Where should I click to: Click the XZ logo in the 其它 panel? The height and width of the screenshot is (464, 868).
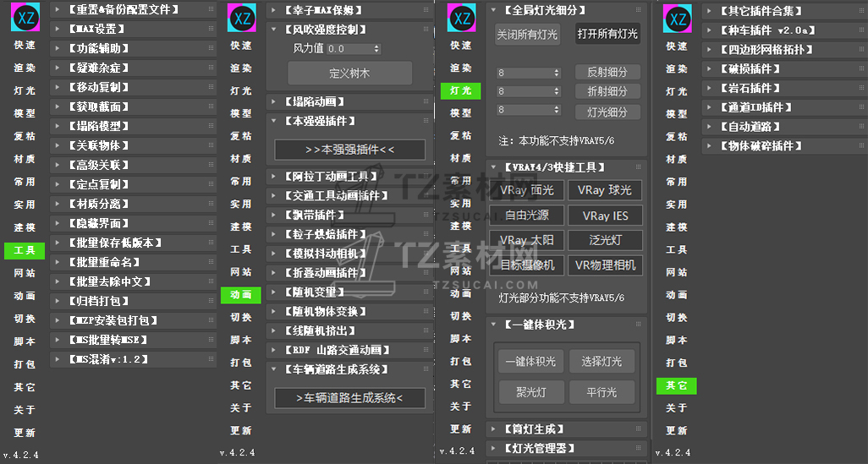point(677,19)
